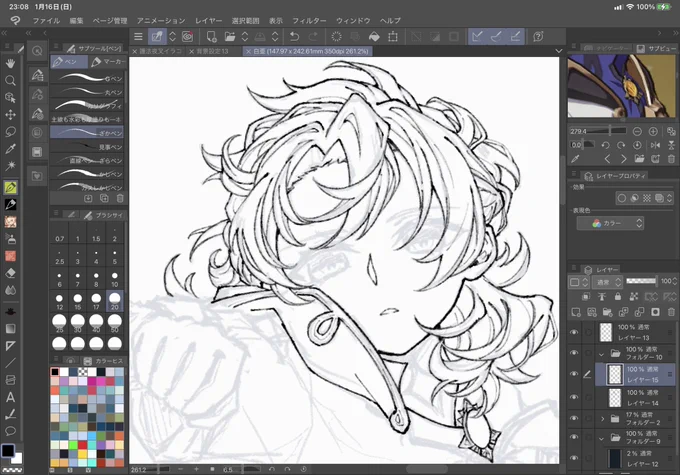Select the Move Layer tool
This screenshot has height=475, width=680.
click(10, 115)
